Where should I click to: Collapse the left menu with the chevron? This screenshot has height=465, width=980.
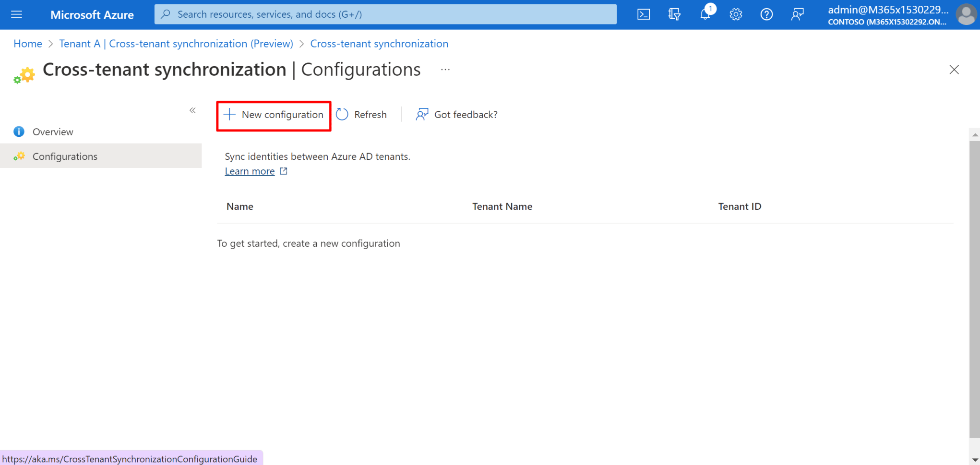pos(192,110)
